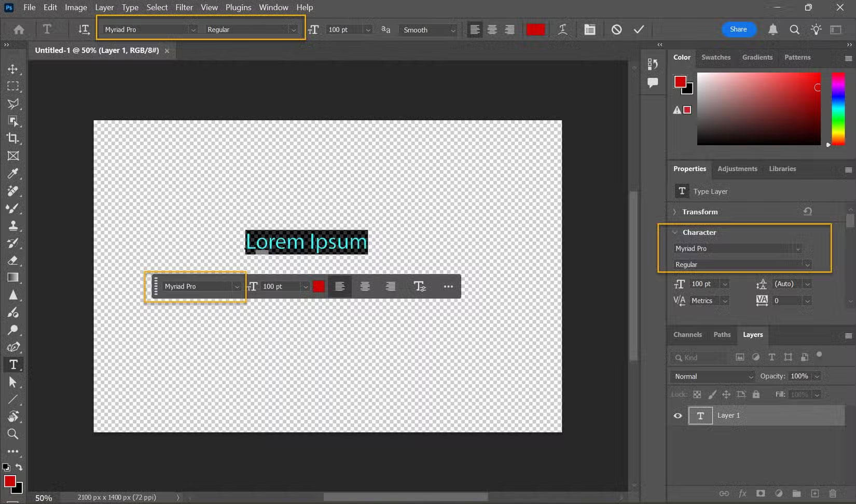
Task: Select the Crop tool
Action: pyautogui.click(x=14, y=138)
